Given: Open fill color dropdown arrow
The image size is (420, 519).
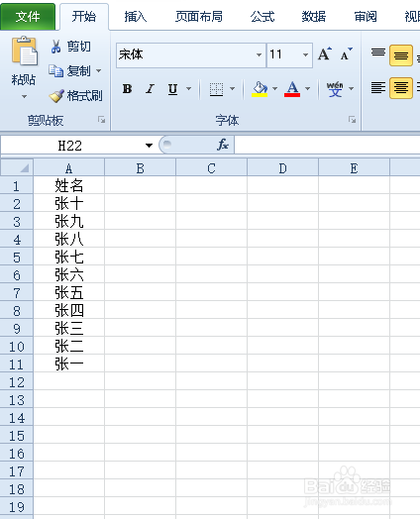Looking at the screenshot, I should 274,89.
